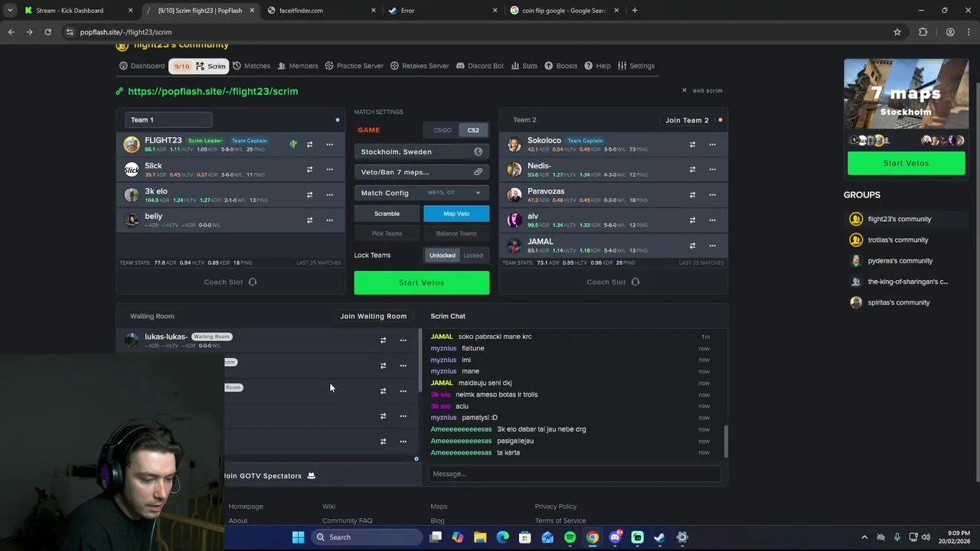Open more options for aiv row

tap(712, 220)
